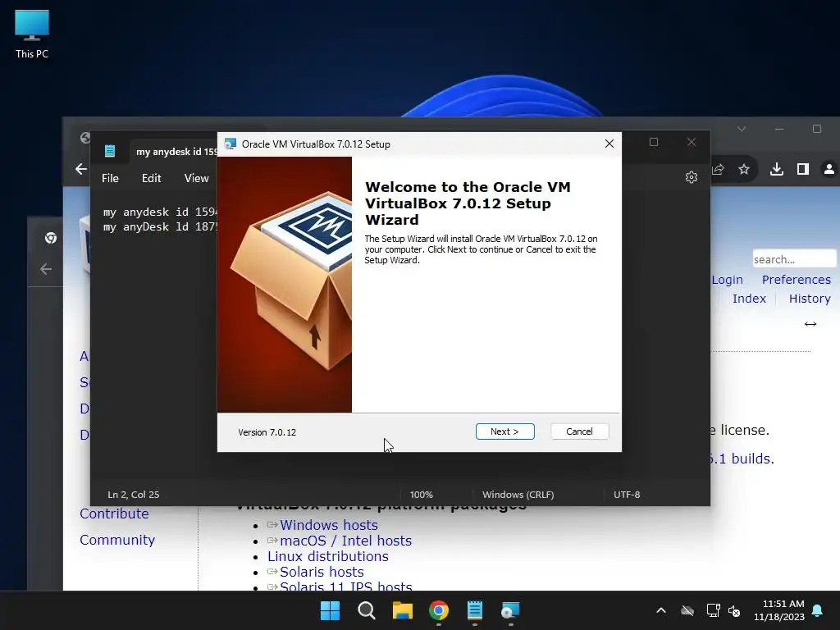This screenshot has height=630, width=840.
Task: Open Notepad's Edit menu
Action: click(151, 178)
